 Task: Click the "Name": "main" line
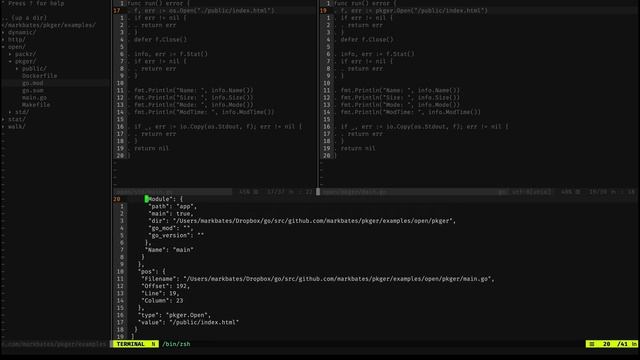point(169,250)
